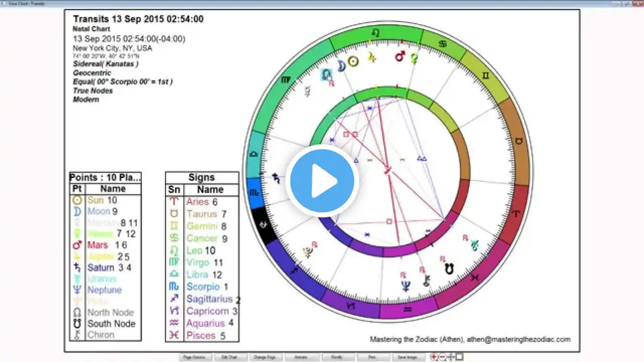644x362 pixels.
Task: Click 'Scorpio' in the Signs table
Action: (x=203, y=287)
